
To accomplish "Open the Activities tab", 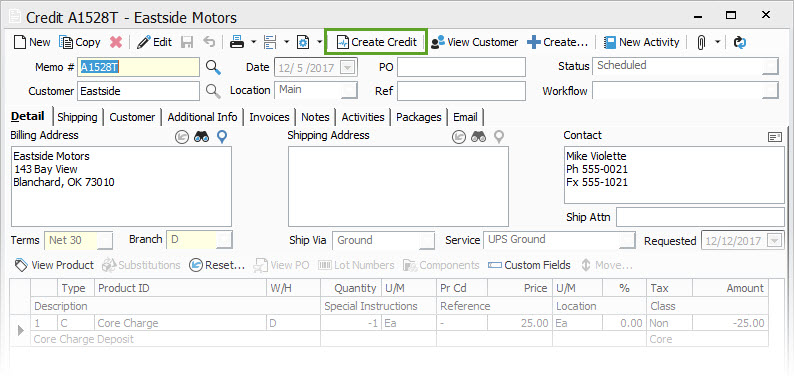I will [x=363, y=117].
